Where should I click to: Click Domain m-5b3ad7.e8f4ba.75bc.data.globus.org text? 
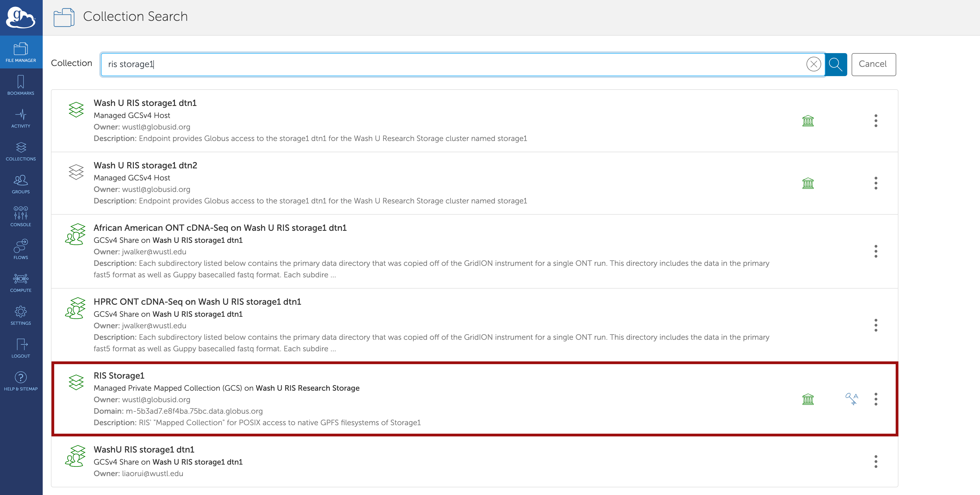pos(178,411)
